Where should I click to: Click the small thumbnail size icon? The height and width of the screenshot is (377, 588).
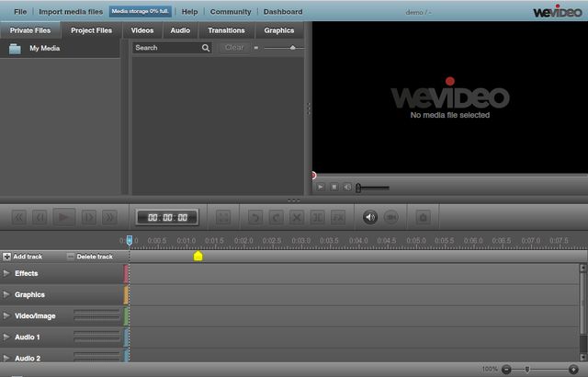(x=256, y=48)
